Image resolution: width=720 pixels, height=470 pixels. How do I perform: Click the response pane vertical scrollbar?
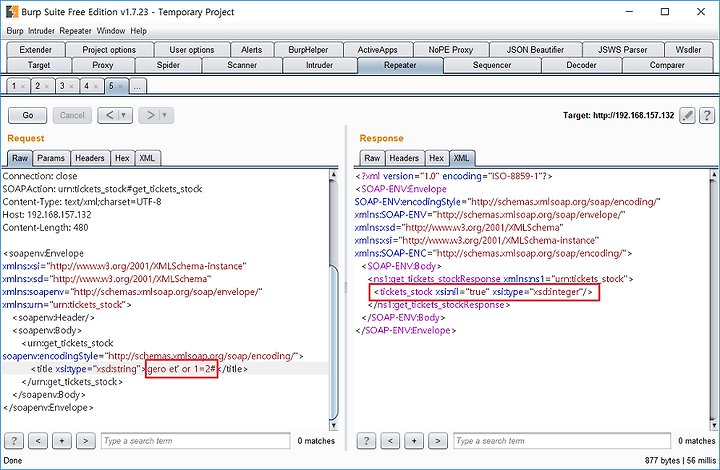pyautogui.click(x=714, y=300)
